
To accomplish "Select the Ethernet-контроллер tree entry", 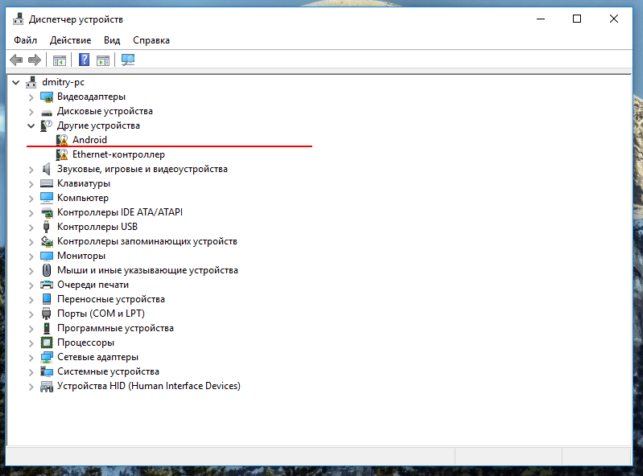I will click(119, 155).
